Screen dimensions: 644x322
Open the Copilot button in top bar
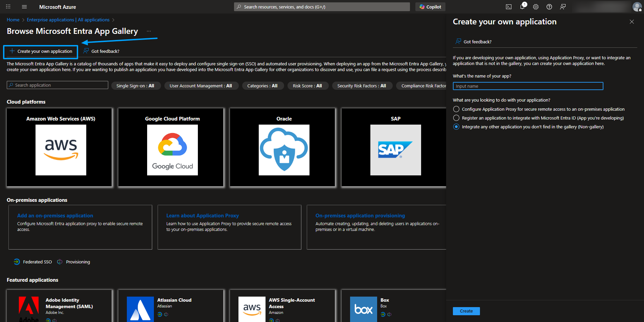tap(430, 7)
